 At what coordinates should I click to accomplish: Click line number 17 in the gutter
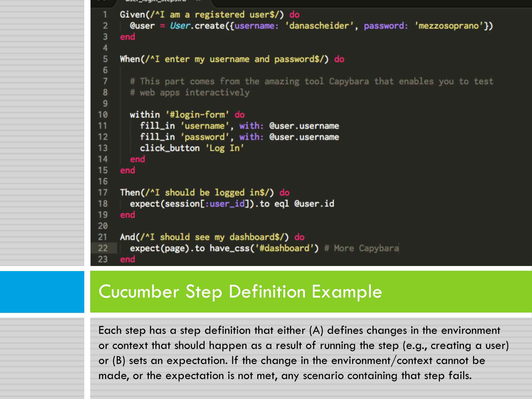[103, 193]
